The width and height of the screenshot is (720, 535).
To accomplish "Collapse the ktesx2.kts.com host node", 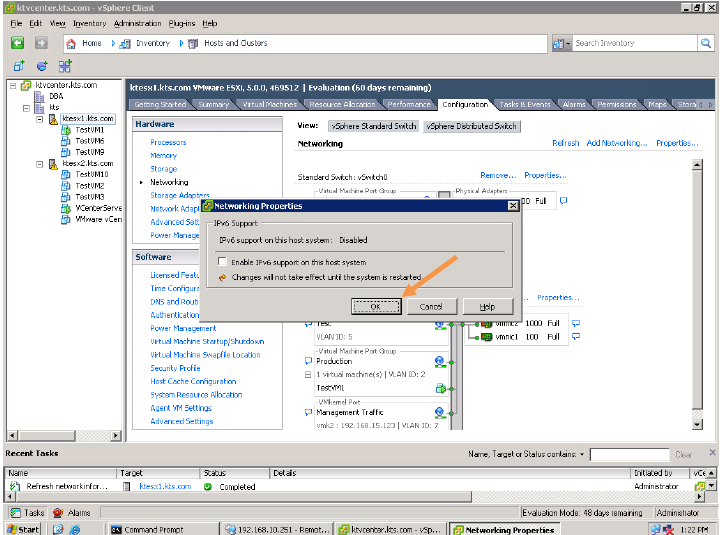I will pyautogui.click(x=40, y=164).
